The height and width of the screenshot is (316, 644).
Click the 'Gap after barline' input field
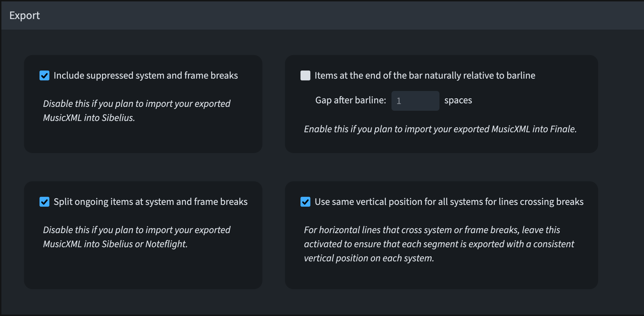[415, 101]
